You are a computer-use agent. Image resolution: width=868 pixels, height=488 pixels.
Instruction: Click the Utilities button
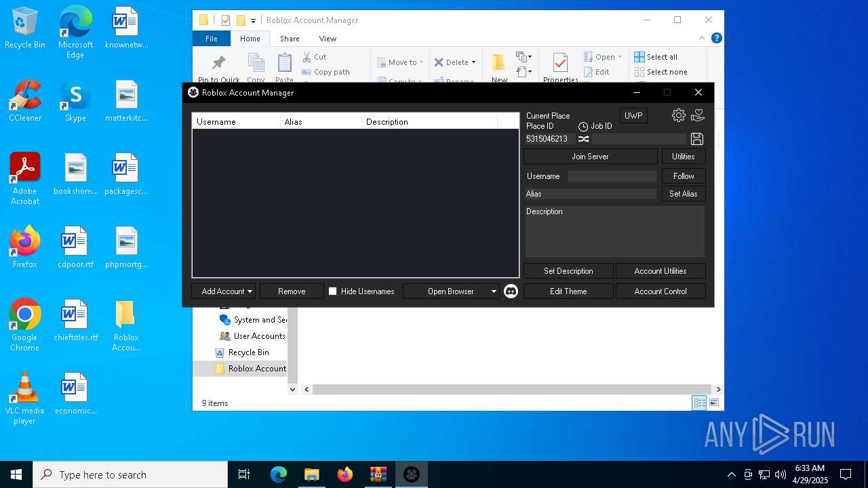tap(684, 157)
